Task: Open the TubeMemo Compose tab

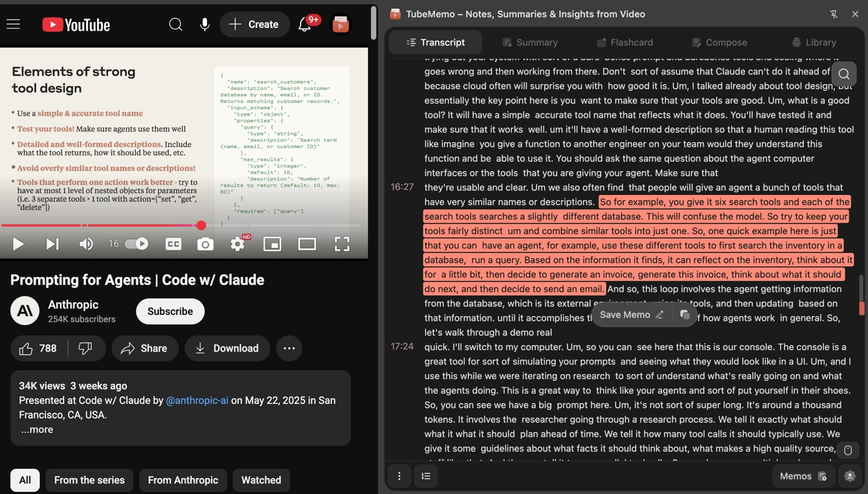Action: click(x=720, y=42)
